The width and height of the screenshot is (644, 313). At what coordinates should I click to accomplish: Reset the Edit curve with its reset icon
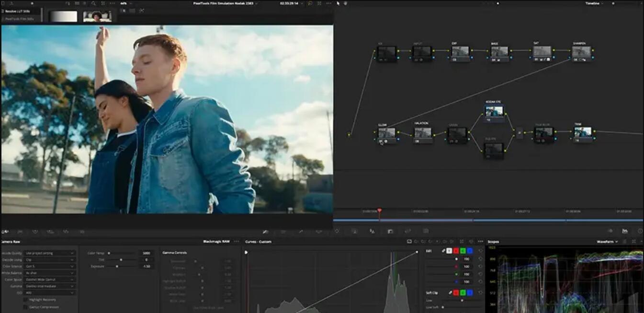(x=480, y=251)
